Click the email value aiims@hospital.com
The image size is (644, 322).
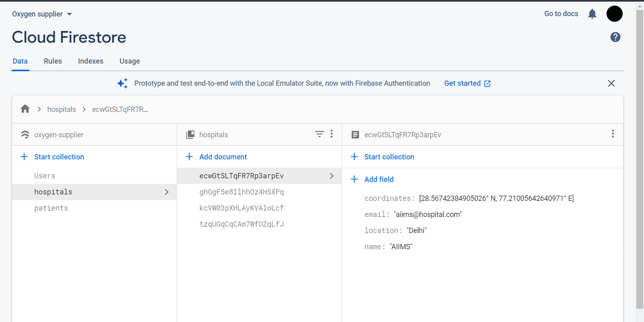(428, 214)
